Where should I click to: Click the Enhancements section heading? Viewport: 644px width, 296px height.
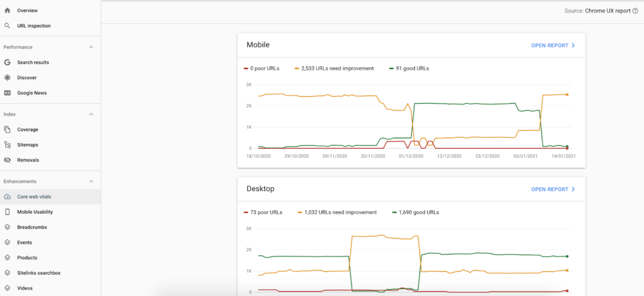coord(20,182)
